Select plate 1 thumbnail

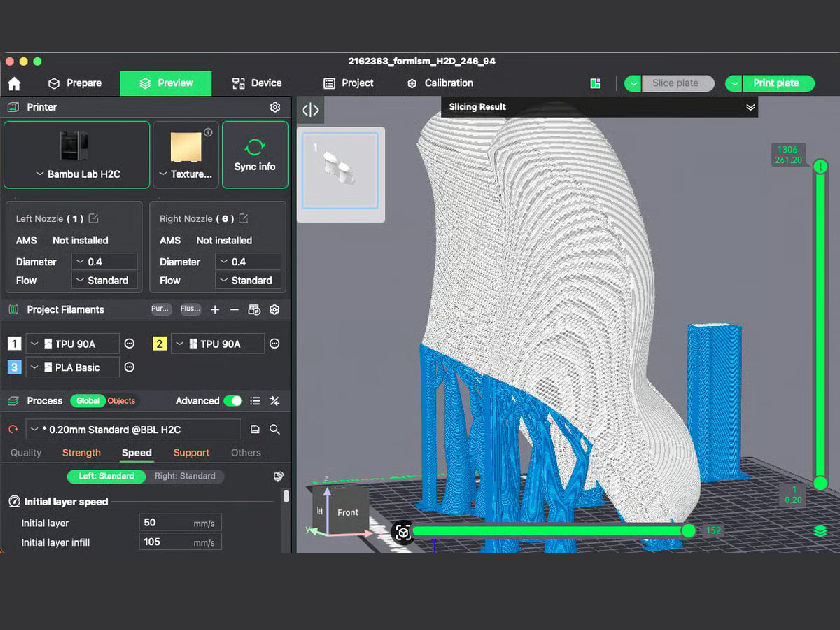click(340, 170)
